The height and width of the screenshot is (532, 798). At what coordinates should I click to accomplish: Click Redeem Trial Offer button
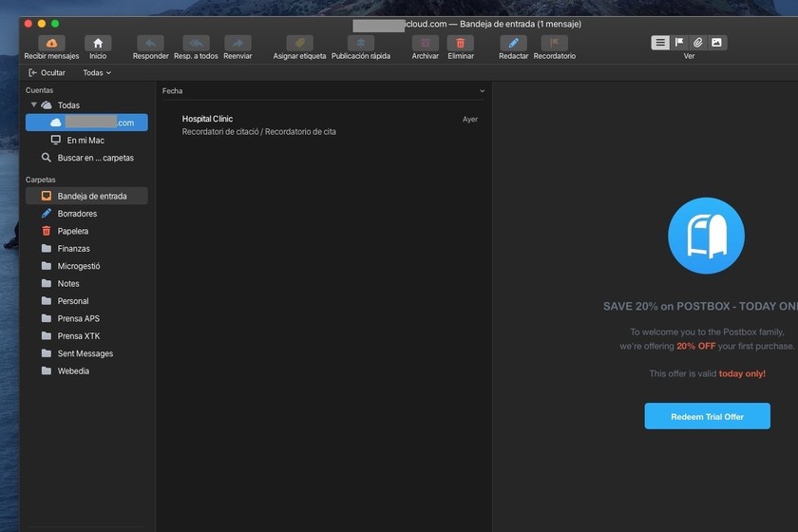point(708,416)
